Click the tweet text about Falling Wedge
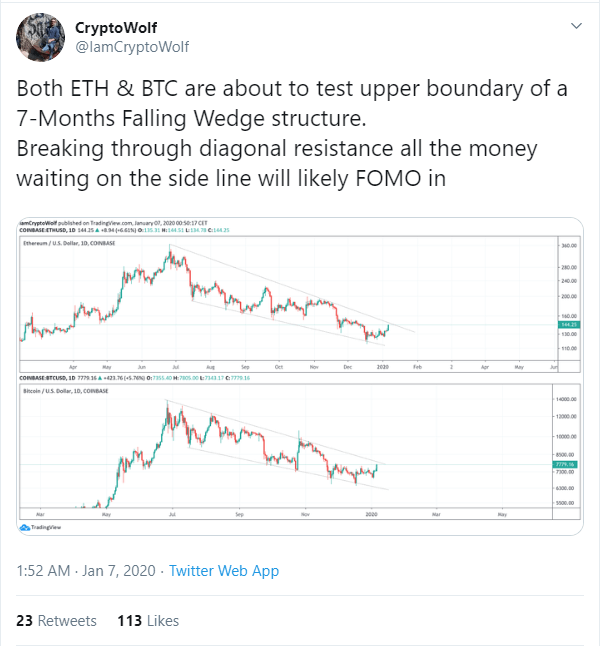The image size is (602, 646). pyautogui.click(x=292, y=133)
